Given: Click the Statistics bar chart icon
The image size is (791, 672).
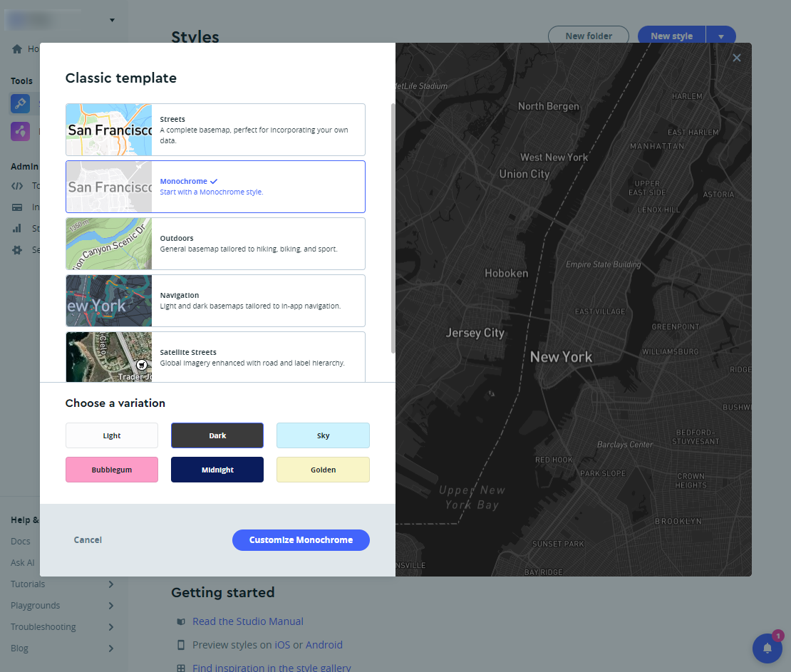Looking at the screenshot, I should point(17,228).
